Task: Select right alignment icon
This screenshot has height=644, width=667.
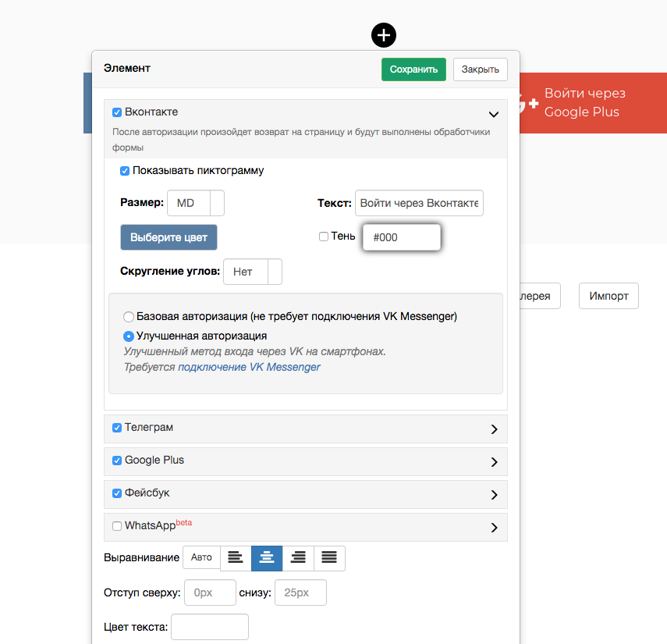Action: click(x=298, y=558)
